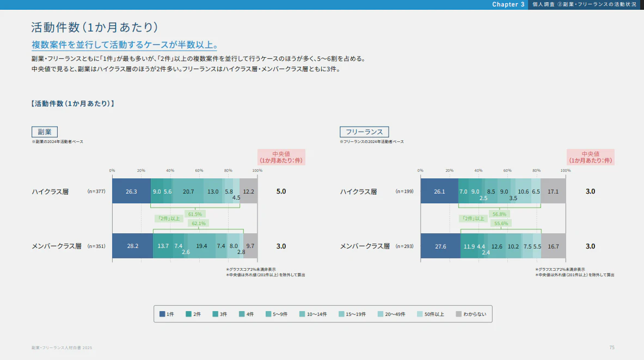The image size is (644, 360).
Task: Click the page title 活動件数(1か月あたり)
Action: pos(95,27)
